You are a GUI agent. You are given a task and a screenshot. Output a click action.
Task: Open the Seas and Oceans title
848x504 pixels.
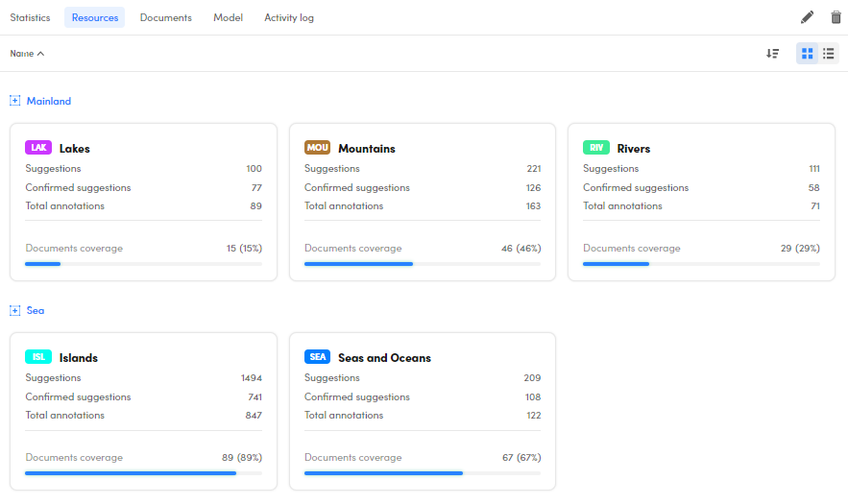tap(384, 358)
